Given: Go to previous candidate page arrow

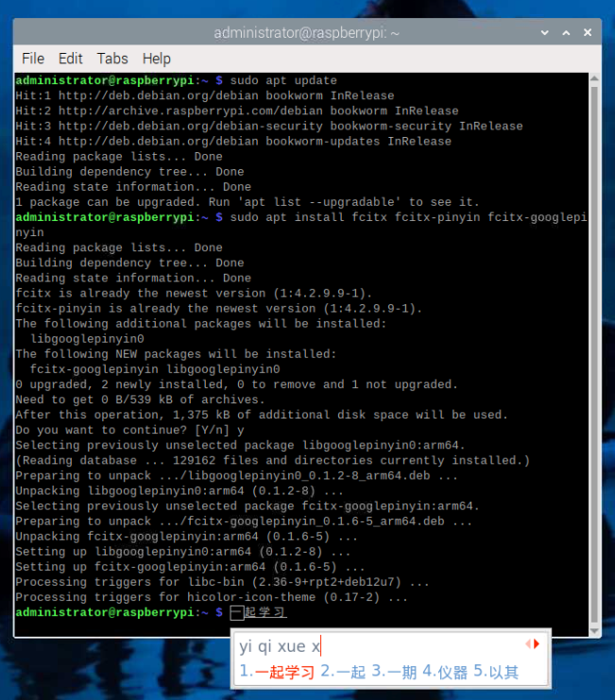Looking at the screenshot, I should pyautogui.click(x=528, y=643).
